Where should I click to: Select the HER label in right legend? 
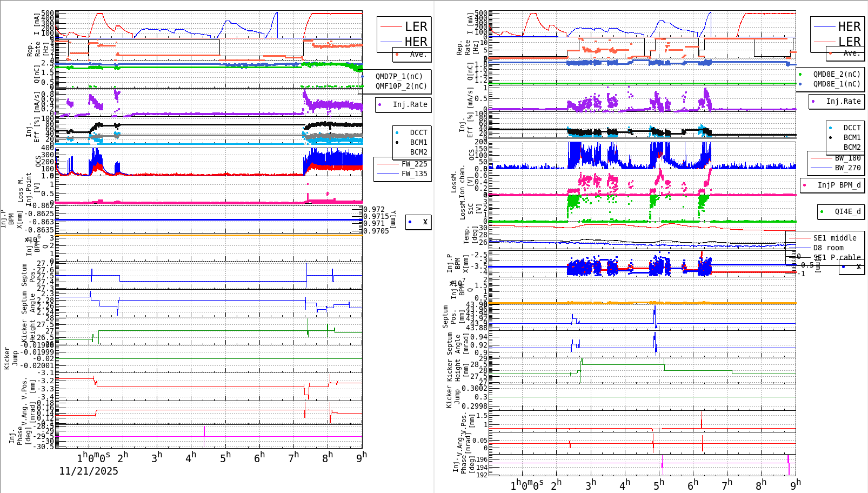point(850,26)
